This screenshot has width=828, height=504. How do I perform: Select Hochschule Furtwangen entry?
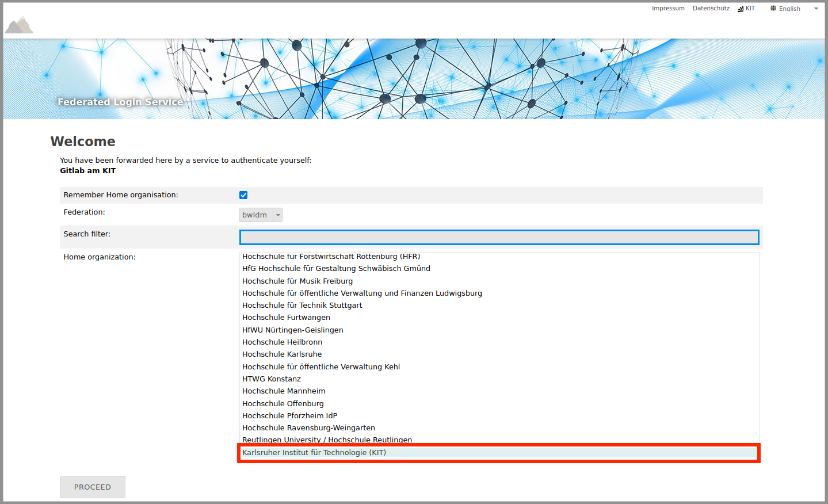point(499,318)
